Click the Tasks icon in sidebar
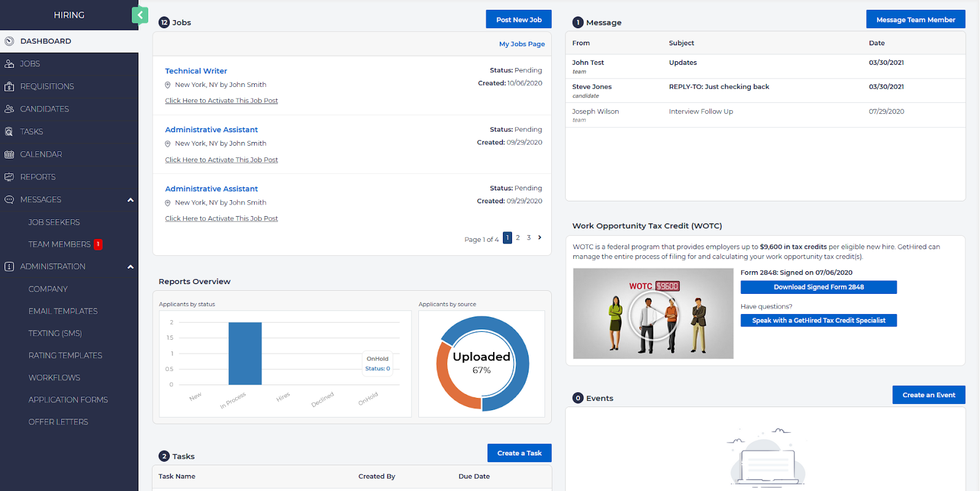Viewport: 980px width, 491px height. 9,132
